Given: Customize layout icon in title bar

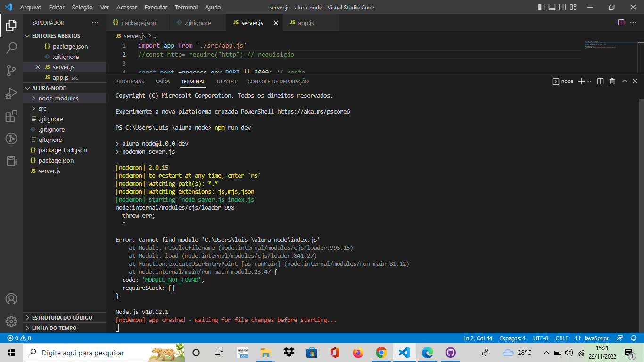Looking at the screenshot, I should click(573, 7).
